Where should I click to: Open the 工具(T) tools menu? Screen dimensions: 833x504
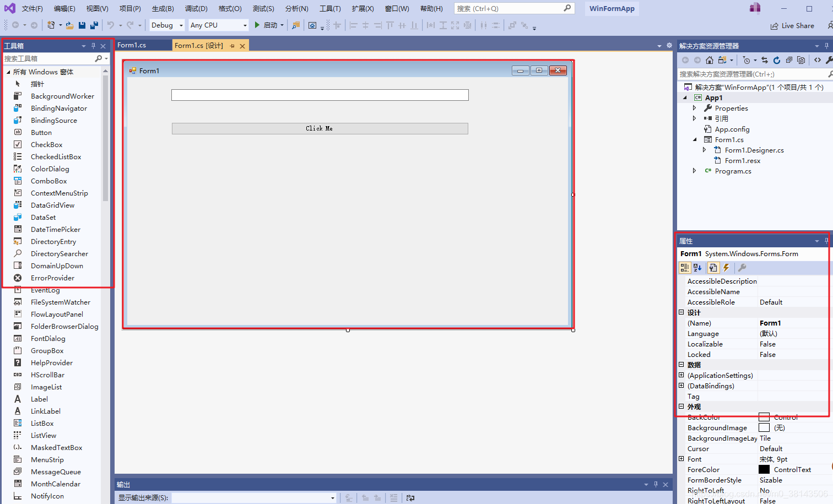(330, 9)
